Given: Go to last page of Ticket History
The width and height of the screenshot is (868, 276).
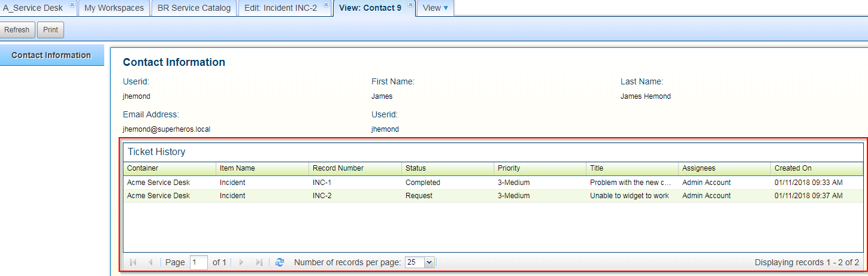Looking at the screenshot, I should (x=259, y=262).
